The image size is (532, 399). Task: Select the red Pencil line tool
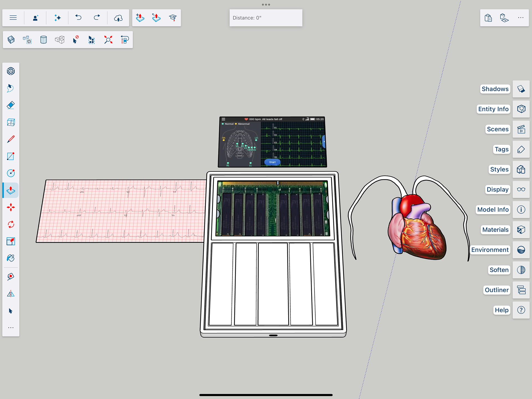(x=11, y=139)
